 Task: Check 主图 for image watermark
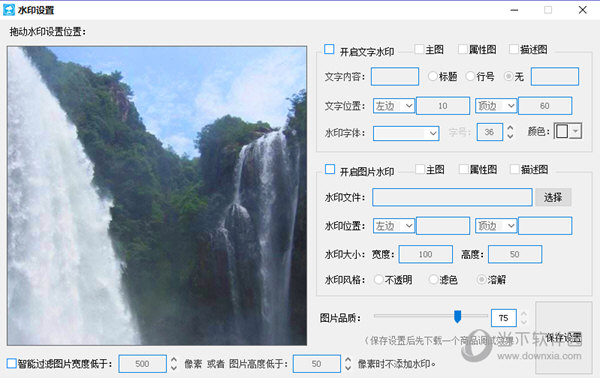click(x=420, y=169)
